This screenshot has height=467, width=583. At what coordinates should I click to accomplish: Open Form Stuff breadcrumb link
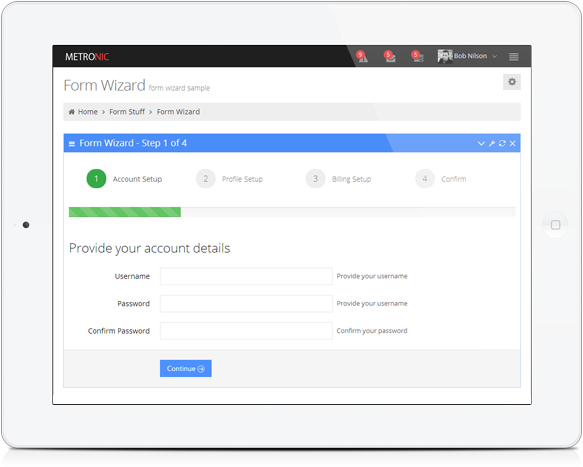[127, 112]
